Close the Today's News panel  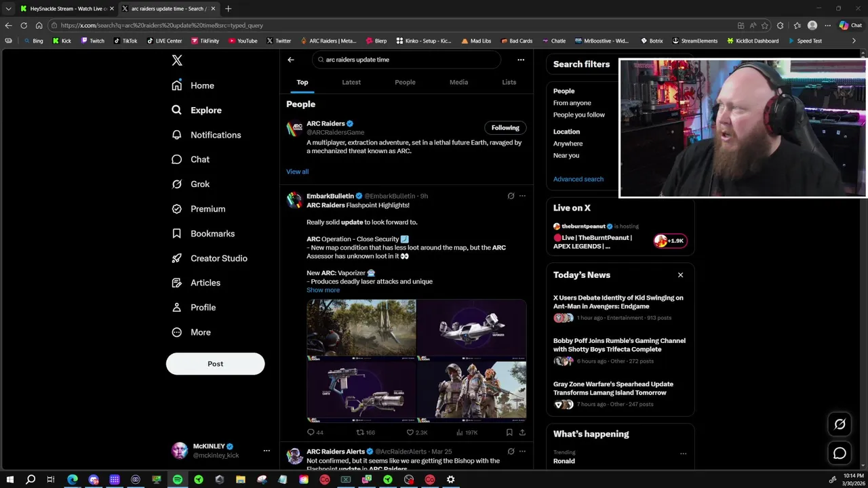click(680, 275)
